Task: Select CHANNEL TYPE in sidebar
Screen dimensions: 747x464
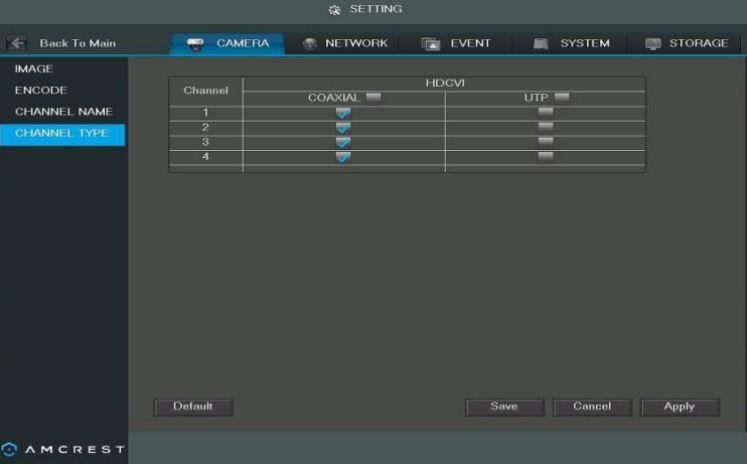Action: coord(62,134)
